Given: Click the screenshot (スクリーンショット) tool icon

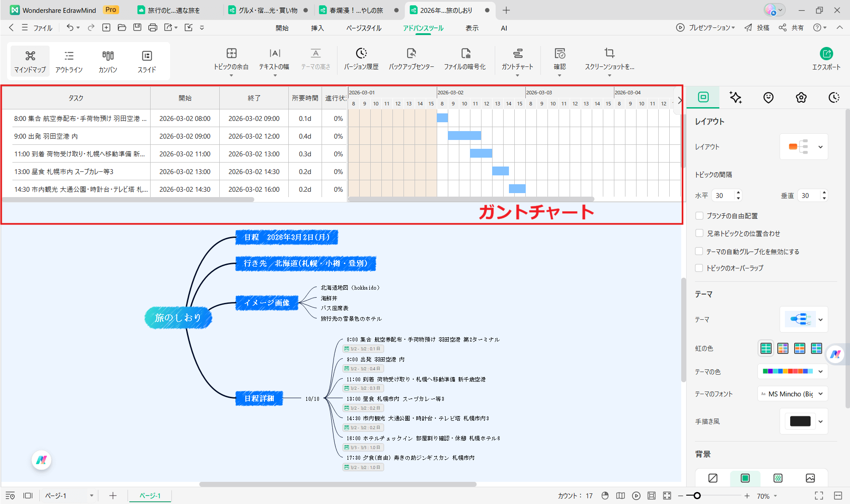Looking at the screenshot, I should [x=609, y=54].
